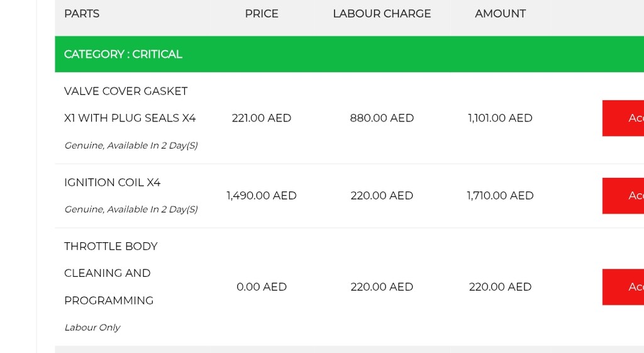Click availability note under Valve Cover Gasket
This screenshot has width=644, height=353.
click(x=131, y=145)
